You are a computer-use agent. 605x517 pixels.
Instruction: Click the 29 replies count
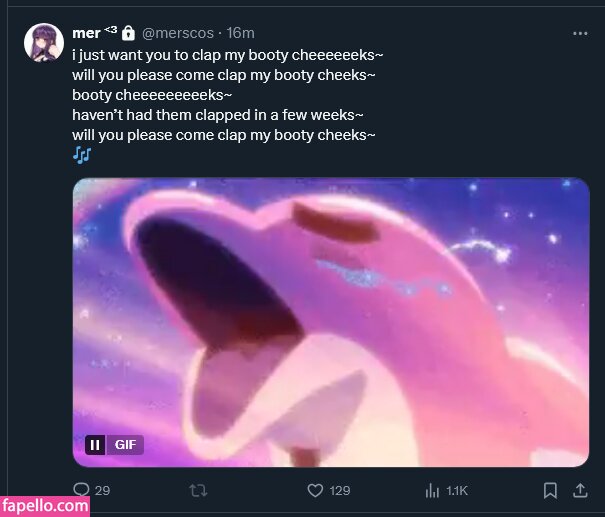click(x=102, y=490)
